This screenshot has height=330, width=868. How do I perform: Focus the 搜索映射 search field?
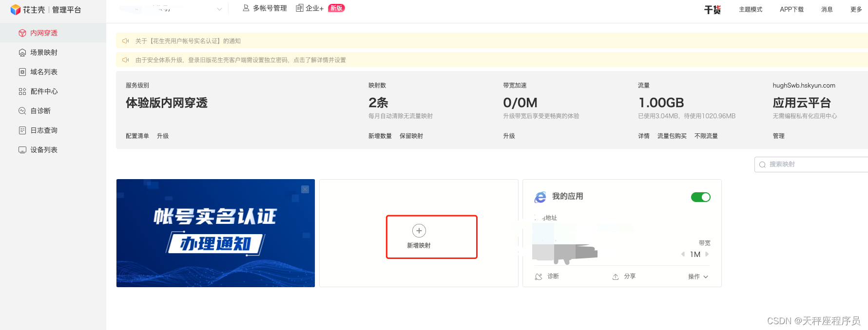coord(811,165)
